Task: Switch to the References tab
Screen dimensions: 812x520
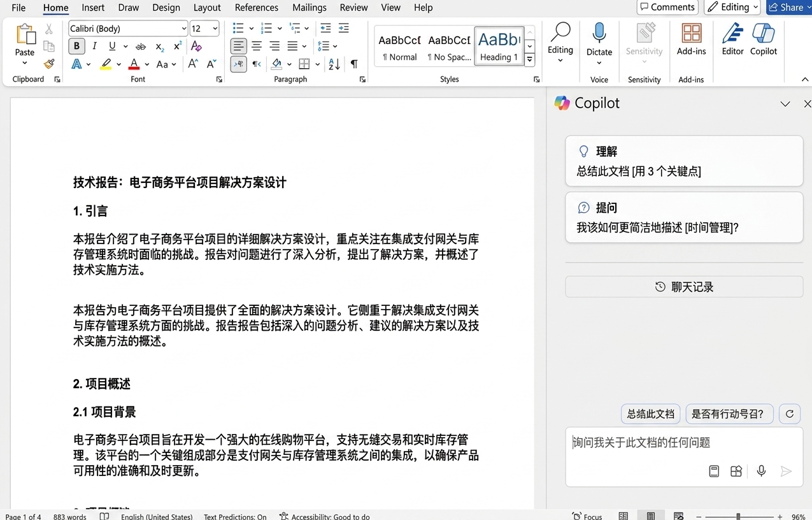Action: click(257, 8)
